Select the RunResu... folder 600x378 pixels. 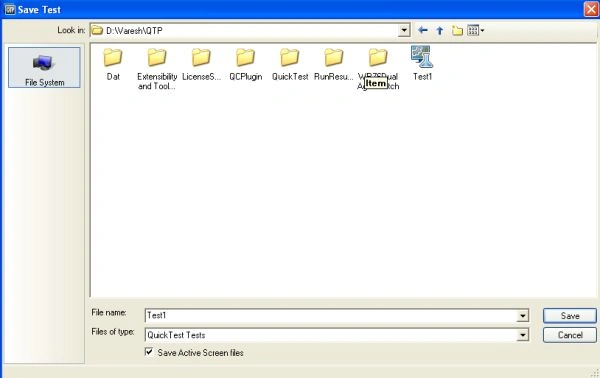(x=334, y=64)
